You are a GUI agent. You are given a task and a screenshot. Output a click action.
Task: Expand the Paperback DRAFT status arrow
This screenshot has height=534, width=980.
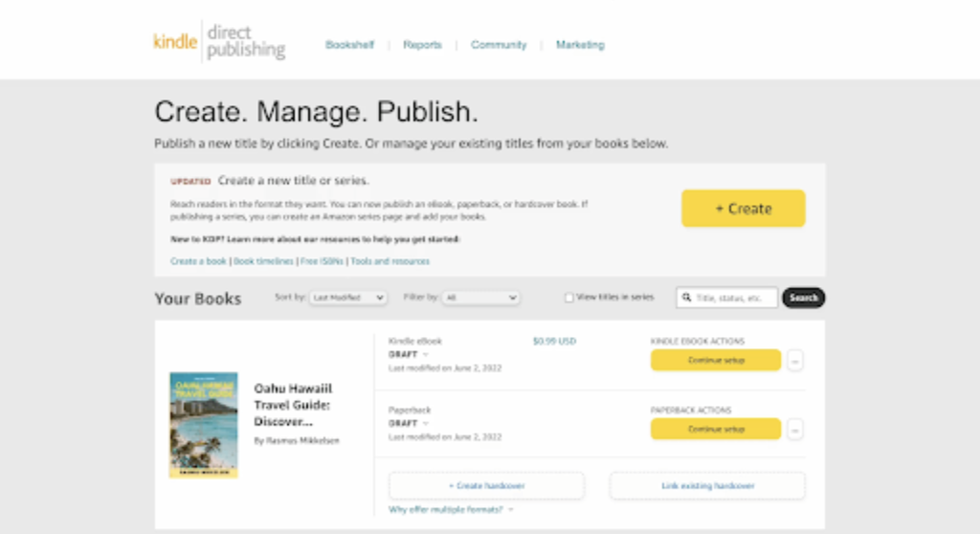(x=426, y=423)
